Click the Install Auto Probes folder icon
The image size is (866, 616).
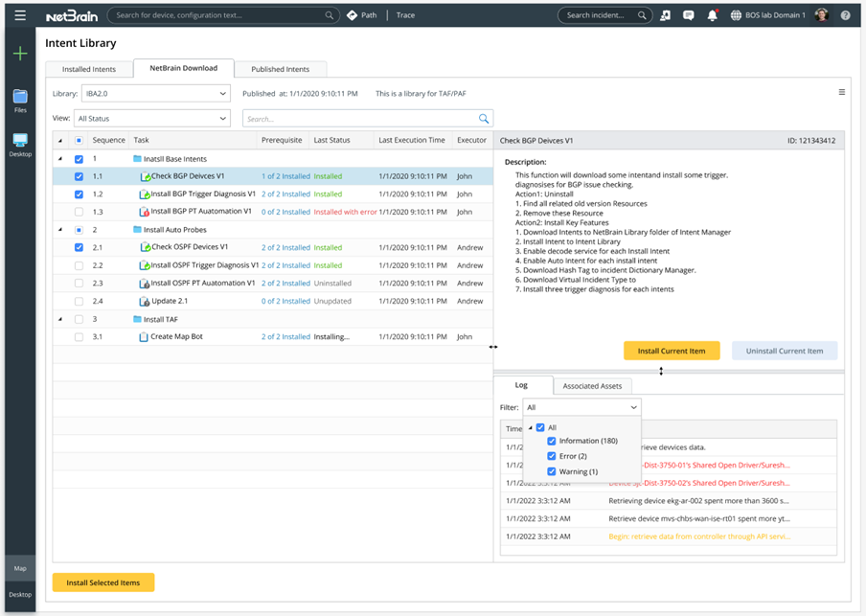coord(137,229)
